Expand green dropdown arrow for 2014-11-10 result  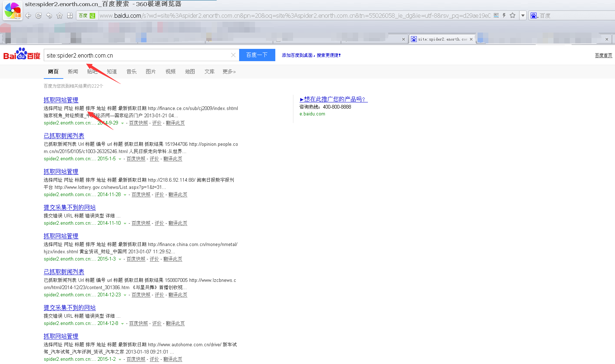click(125, 224)
